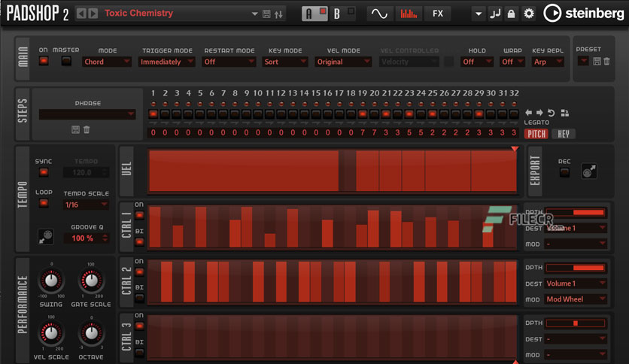Toggle the Sync button in Tempo
This screenshot has width=629, height=364.
(x=44, y=172)
